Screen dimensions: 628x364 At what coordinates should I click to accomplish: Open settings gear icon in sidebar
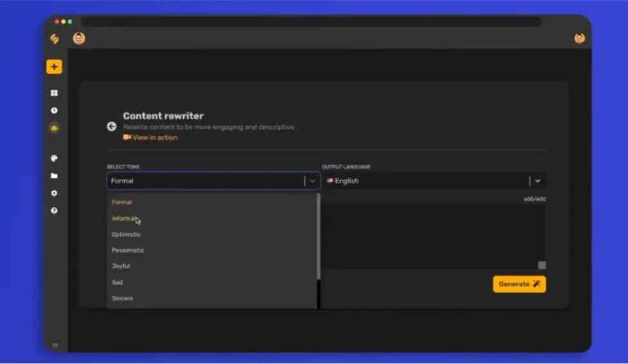[54, 193]
